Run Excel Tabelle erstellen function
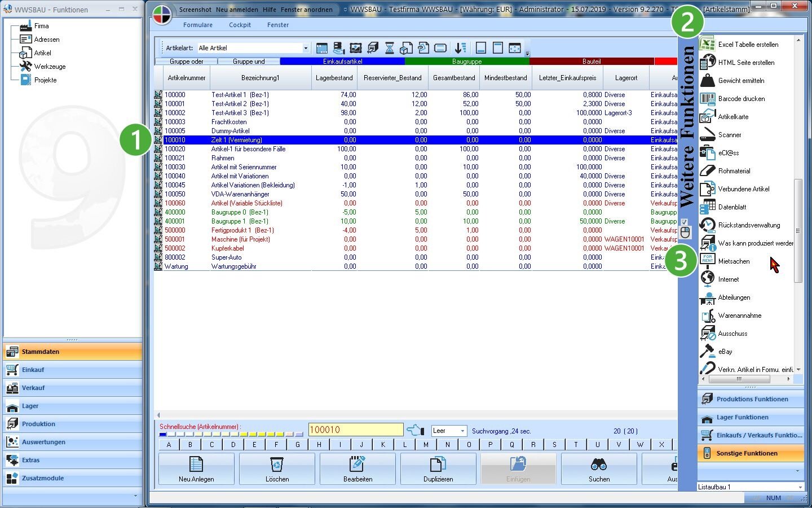 pyautogui.click(x=739, y=44)
